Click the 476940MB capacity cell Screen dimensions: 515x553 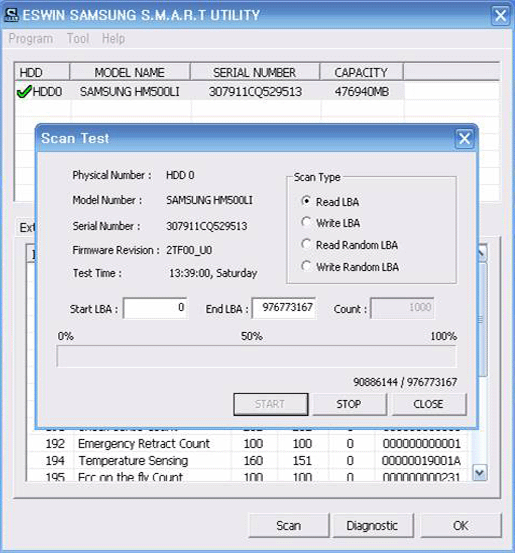362,92
